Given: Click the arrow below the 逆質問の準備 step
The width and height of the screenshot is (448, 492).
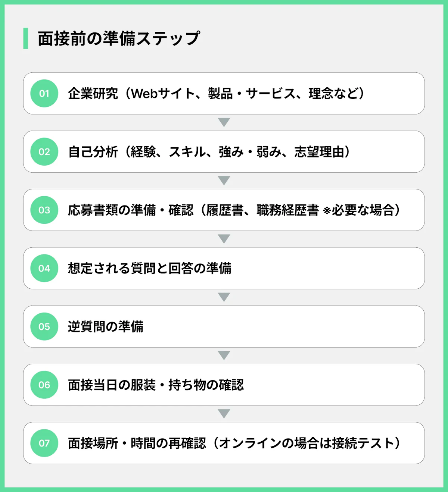Looking at the screenshot, I should (x=224, y=355).
